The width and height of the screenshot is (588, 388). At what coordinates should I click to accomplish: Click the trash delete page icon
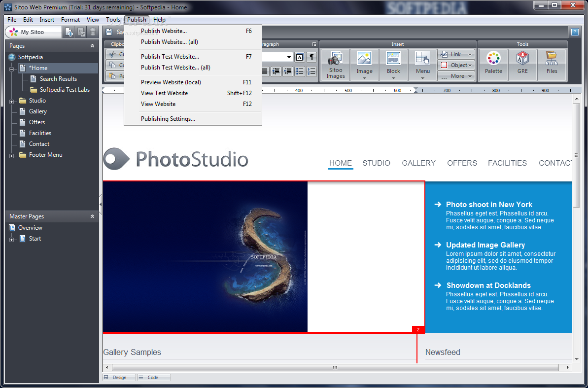(x=93, y=32)
